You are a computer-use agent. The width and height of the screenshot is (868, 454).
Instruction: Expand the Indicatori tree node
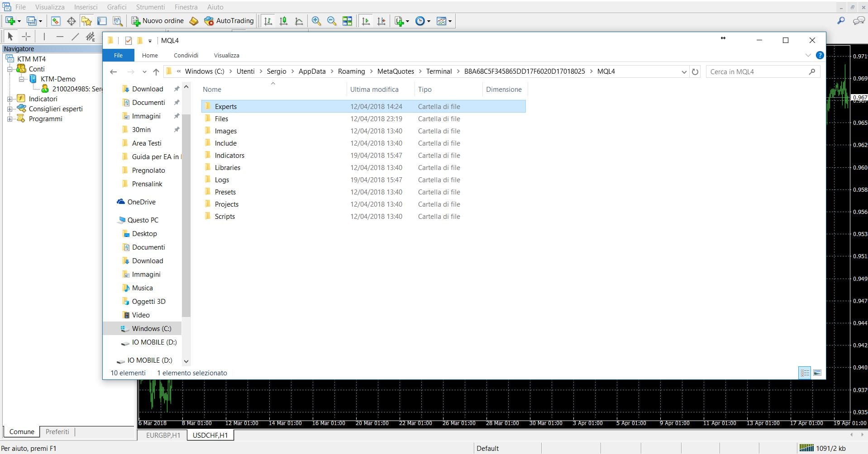tap(10, 99)
